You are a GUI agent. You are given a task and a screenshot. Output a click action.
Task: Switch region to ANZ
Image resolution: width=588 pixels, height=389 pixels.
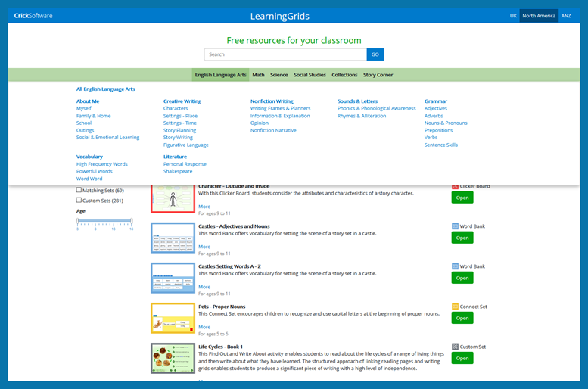[565, 16]
